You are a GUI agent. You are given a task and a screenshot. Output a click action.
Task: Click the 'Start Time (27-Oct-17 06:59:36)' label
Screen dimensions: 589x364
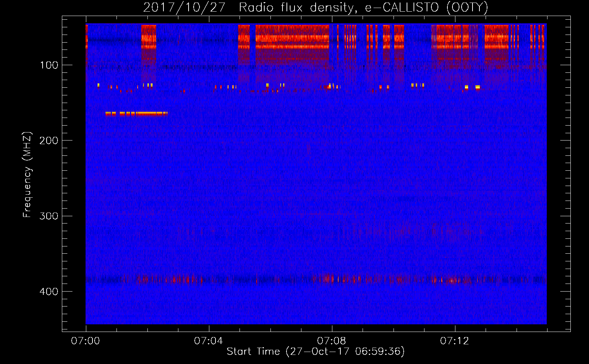pyautogui.click(x=316, y=351)
